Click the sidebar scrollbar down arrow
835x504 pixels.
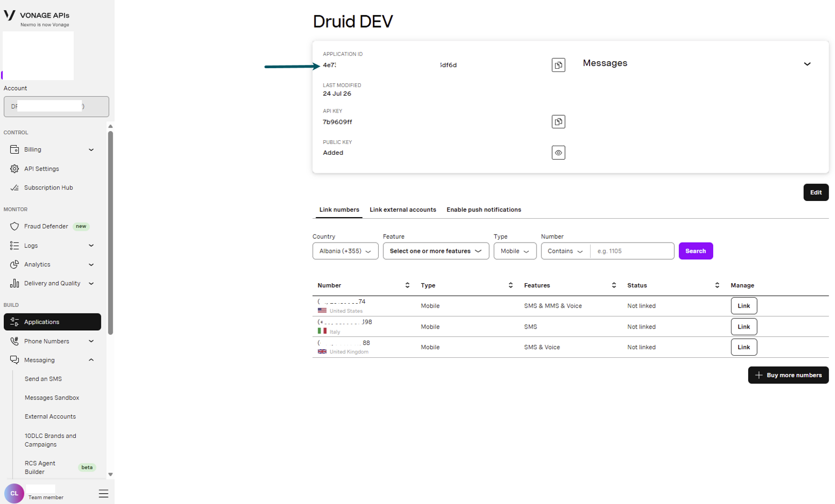[111, 474]
